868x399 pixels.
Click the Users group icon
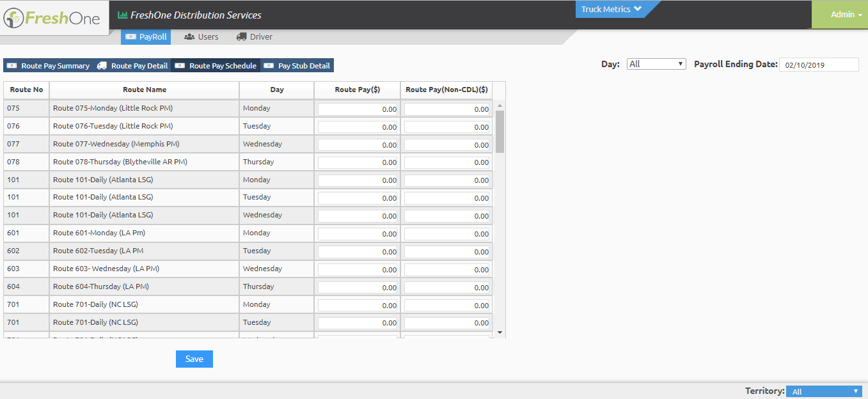pyautogui.click(x=189, y=37)
